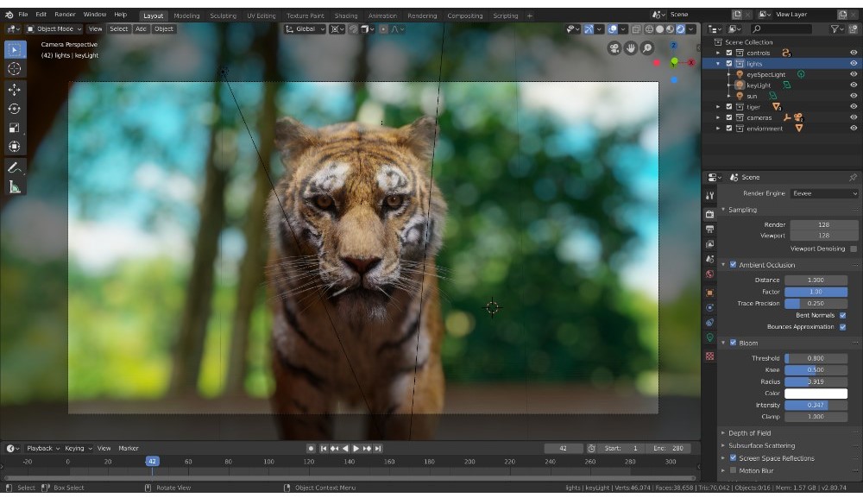Jump to the last frame of the timeline
This screenshot has width=863, height=504.
pyautogui.click(x=378, y=448)
